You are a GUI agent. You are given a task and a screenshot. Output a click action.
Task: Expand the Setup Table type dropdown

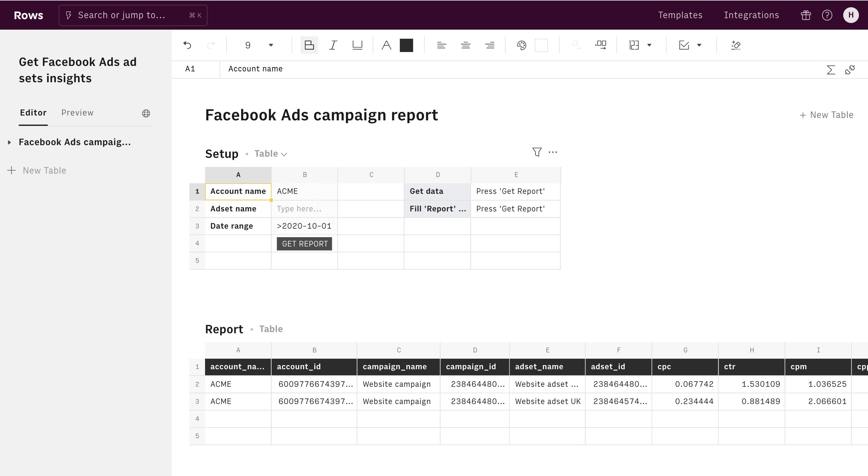click(x=271, y=154)
